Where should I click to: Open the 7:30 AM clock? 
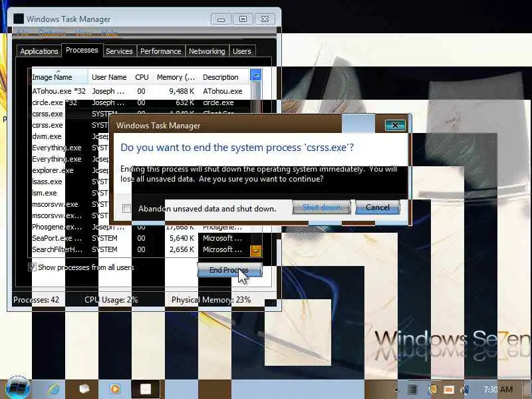click(498, 390)
